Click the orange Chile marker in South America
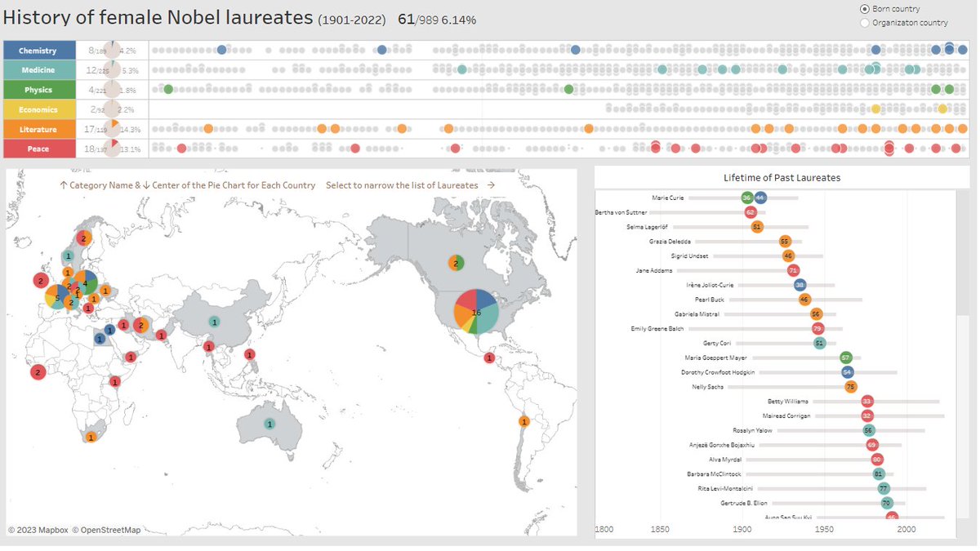 point(524,421)
